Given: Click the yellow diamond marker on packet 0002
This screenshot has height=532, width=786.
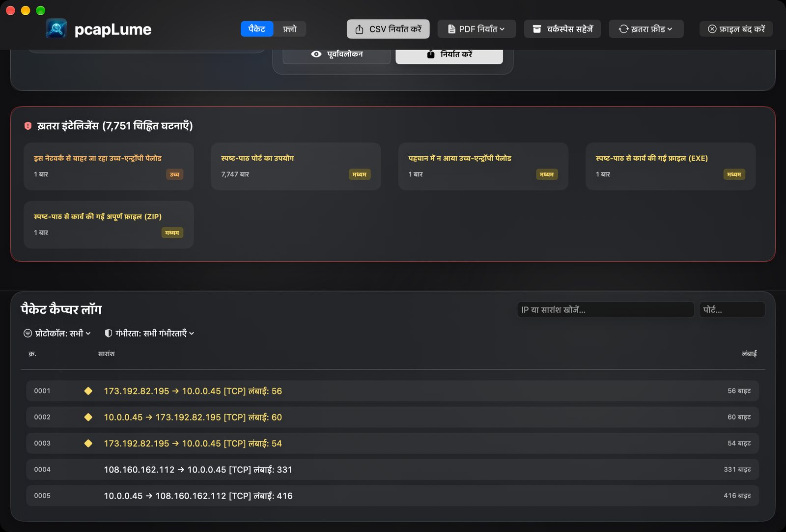Looking at the screenshot, I should point(88,417).
